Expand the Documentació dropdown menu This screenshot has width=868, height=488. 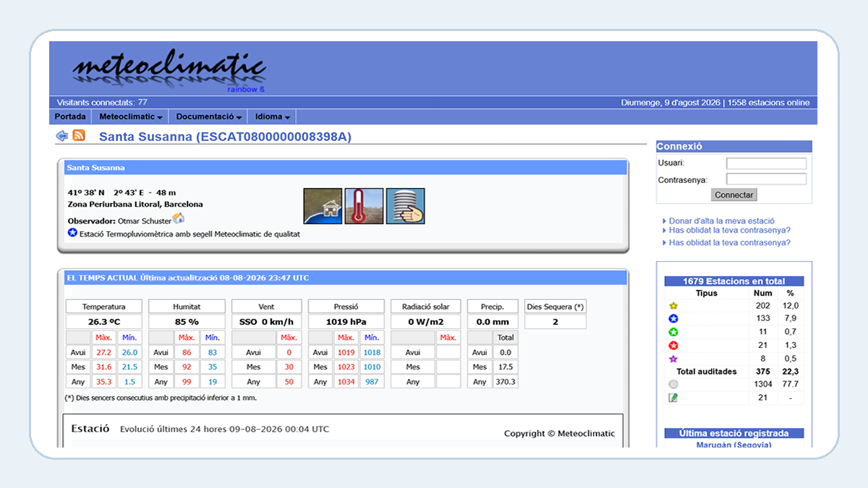click(208, 116)
